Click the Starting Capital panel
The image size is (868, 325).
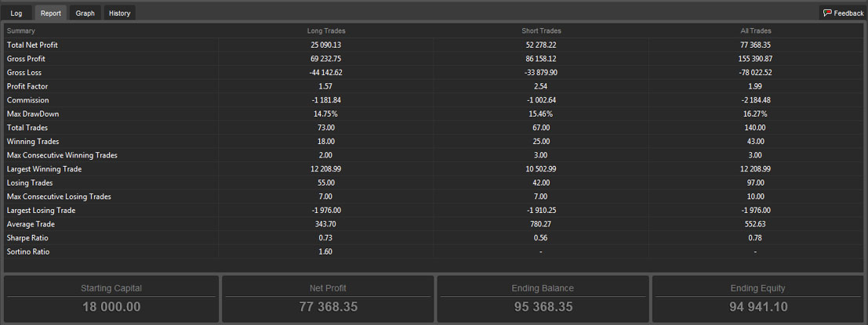[x=111, y=299]
